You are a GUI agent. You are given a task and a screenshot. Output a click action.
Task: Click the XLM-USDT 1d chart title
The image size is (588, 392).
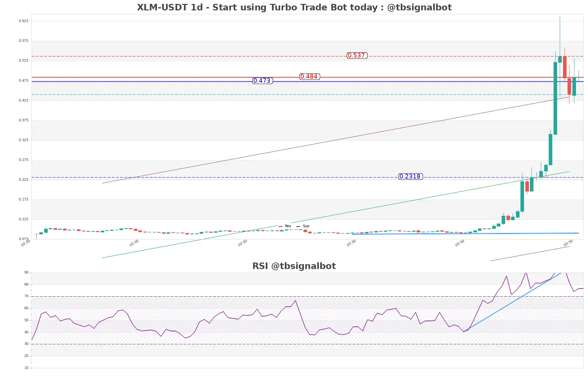(x=294, y=7)
